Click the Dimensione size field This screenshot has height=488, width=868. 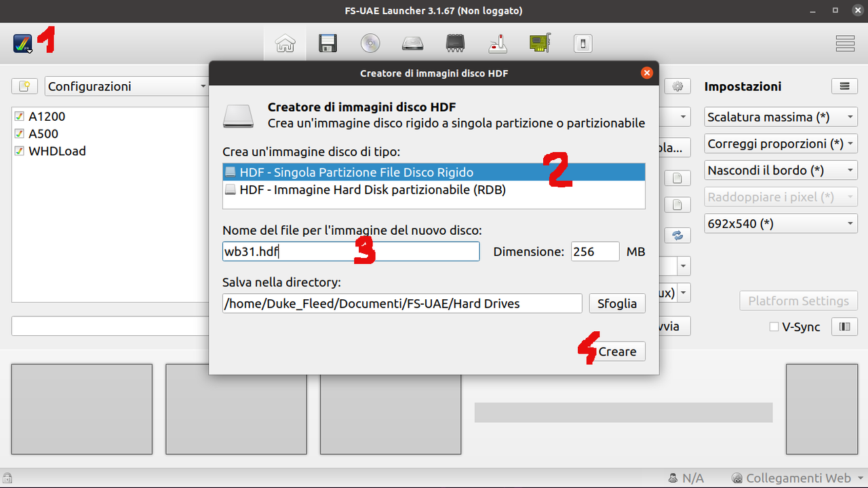point(595,252)
